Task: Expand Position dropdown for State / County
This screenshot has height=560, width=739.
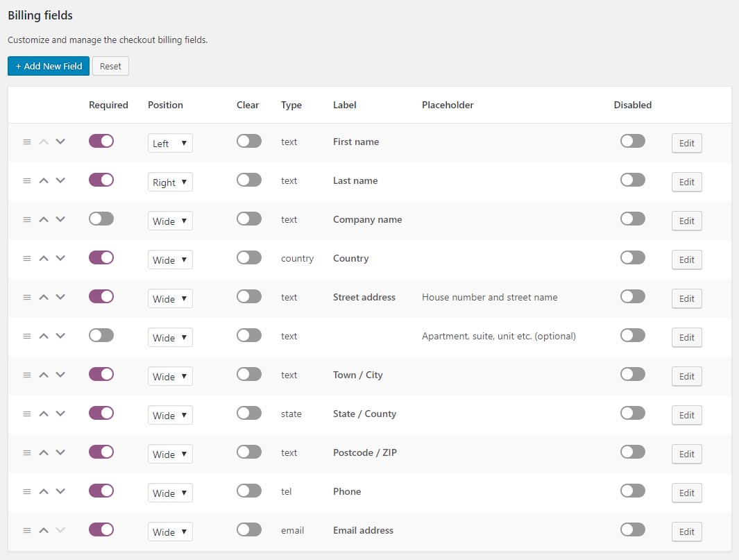Action: click(x=170, y=415)
